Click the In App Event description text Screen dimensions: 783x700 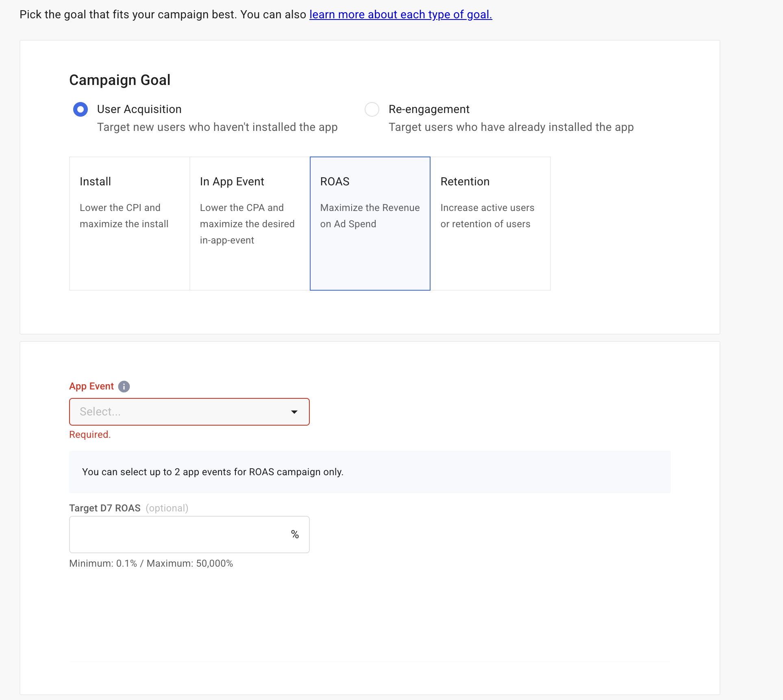point(247,224)
